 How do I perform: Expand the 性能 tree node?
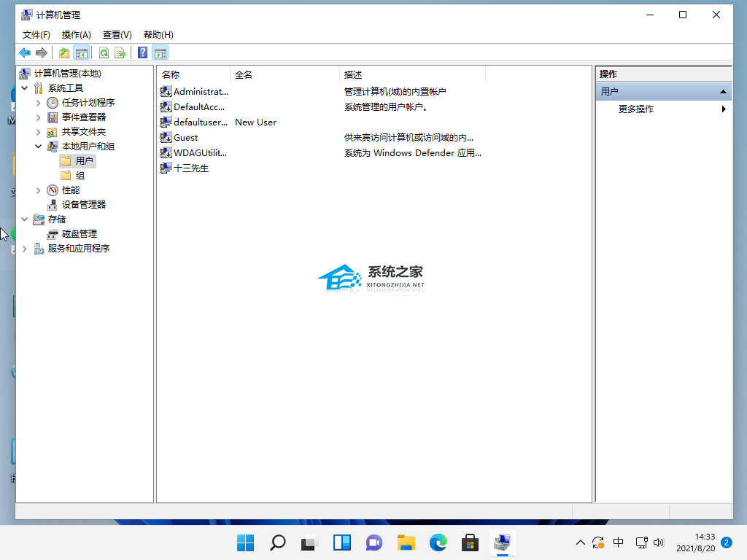(38, 190)
